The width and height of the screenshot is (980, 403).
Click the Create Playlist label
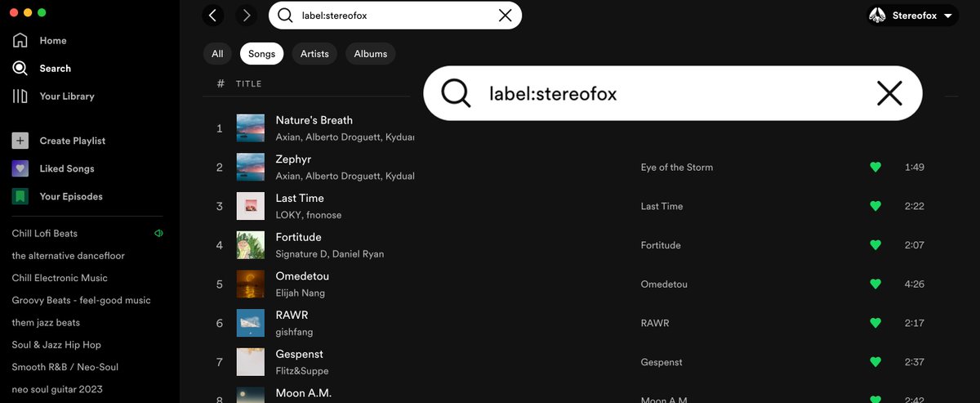pos(73,141)
